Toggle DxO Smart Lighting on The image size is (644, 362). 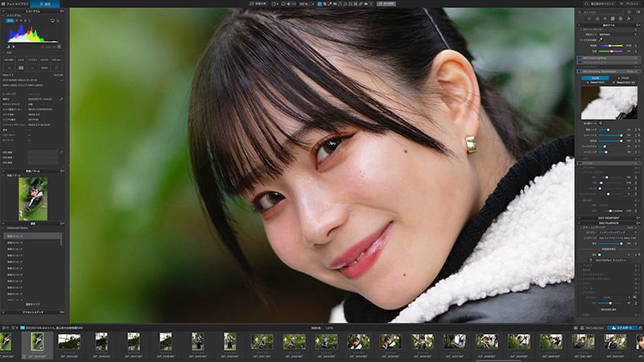coord(580,58)
